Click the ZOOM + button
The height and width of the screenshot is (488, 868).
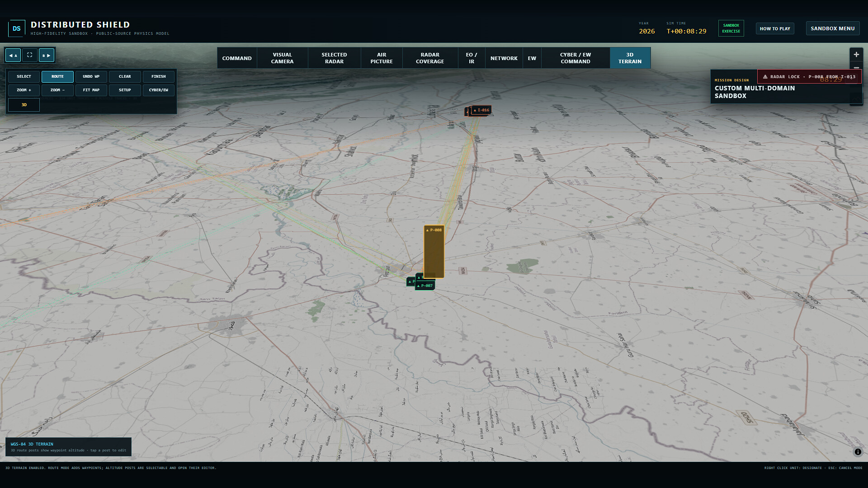point(24,90)
